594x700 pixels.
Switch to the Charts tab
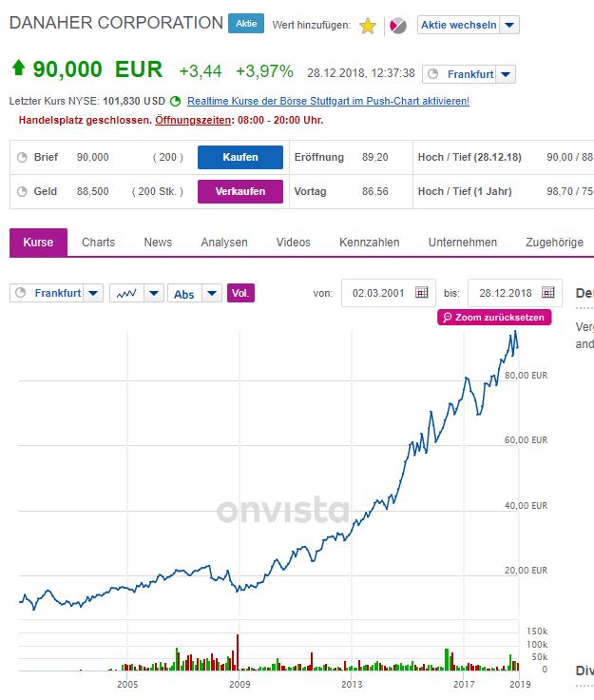point(98,243)
